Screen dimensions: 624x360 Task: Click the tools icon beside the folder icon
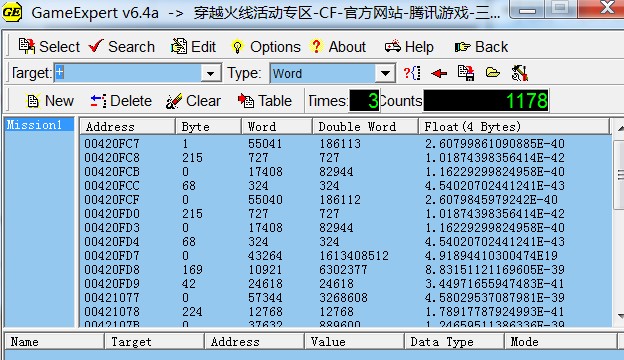[x=519, y=73]
